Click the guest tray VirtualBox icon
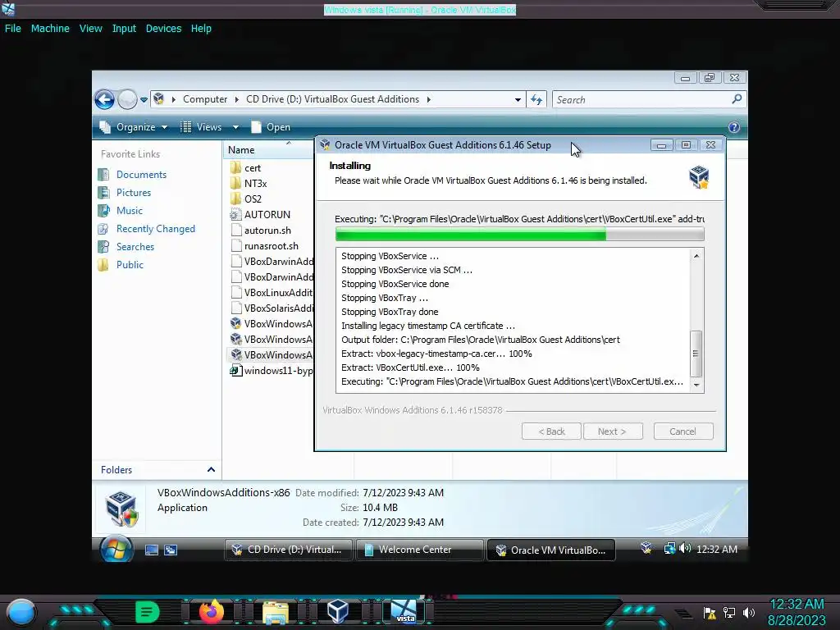This screenshot has height=630, width=840. tap(646, 548)
